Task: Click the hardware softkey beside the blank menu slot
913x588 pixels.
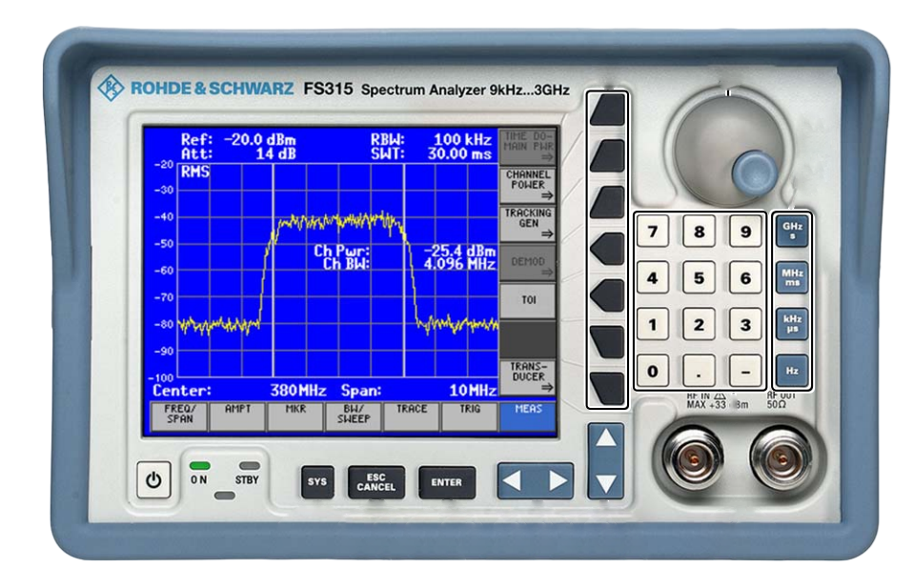Action: (x=608, y=342)
